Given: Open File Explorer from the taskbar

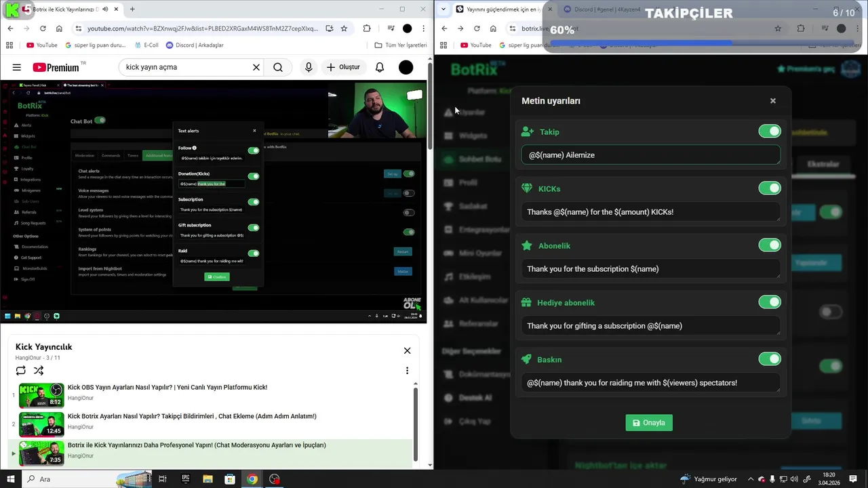Looking at the screenshot, I should click(208, 479).
